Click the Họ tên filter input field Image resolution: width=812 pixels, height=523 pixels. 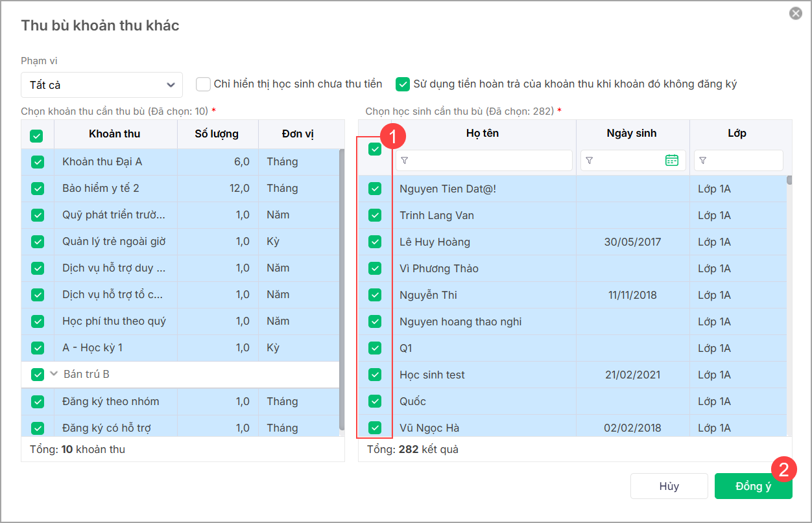(484, 161)
